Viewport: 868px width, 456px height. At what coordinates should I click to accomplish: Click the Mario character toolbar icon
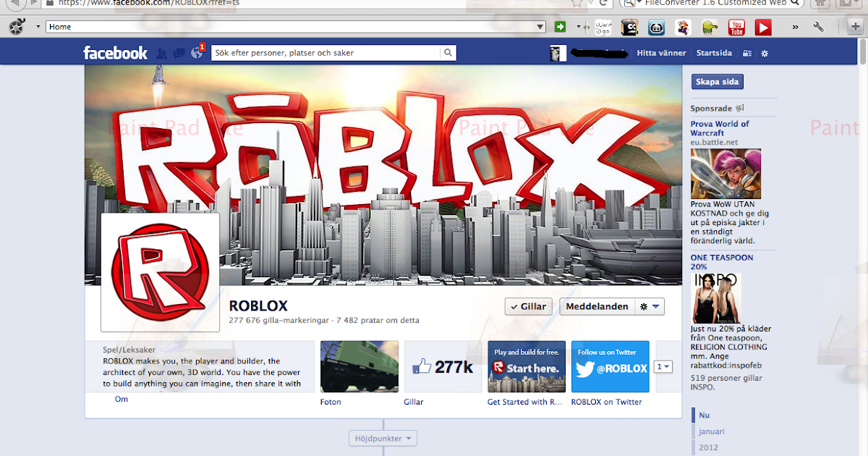pos(683,28)
